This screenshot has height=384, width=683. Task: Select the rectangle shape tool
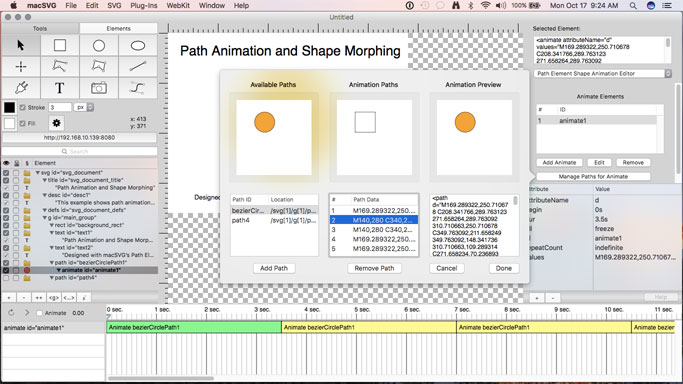pos(60,45)
